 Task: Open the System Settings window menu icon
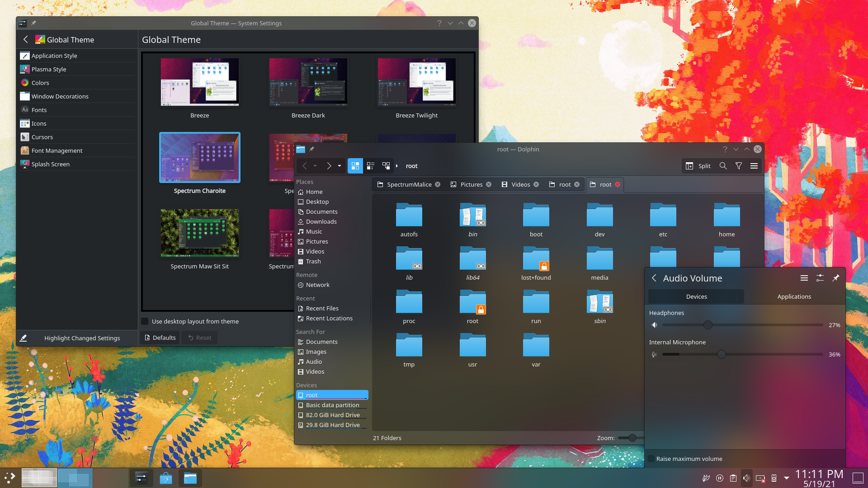[x=23, y=23]
